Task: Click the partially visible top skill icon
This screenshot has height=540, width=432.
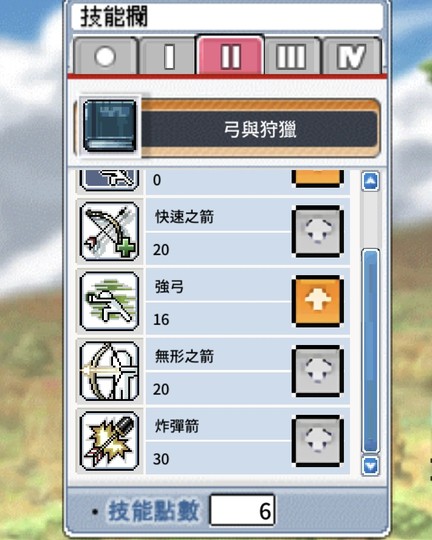Action: tap(110, 180)
